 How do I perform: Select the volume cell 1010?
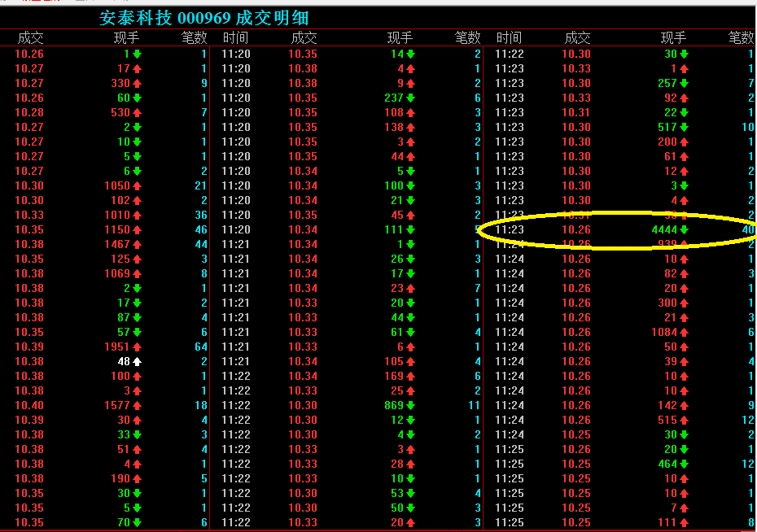(x=117, y=215)
